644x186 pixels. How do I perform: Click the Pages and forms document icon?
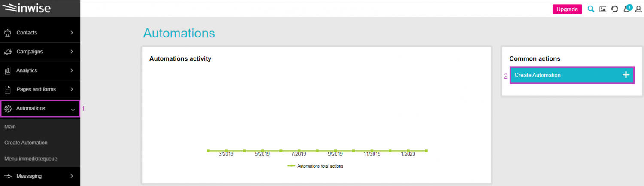pyautogui.click(x=7, y=89)
